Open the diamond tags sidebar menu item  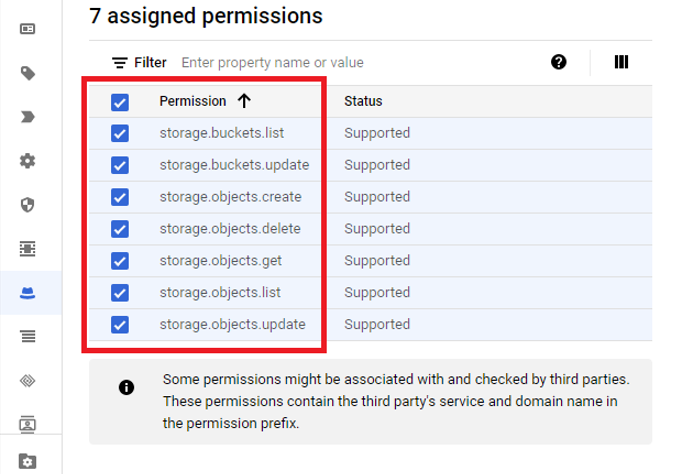[x=28, y=380]
